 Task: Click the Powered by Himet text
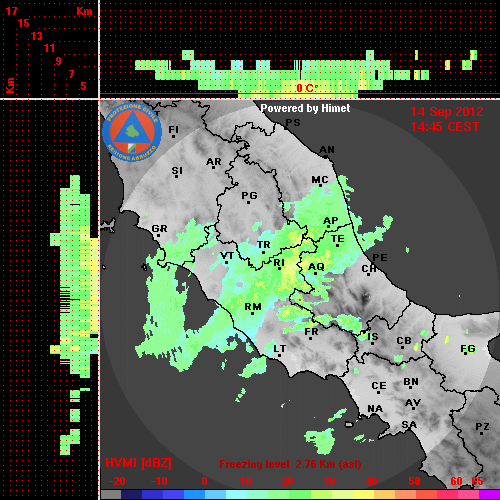(305, 108)
